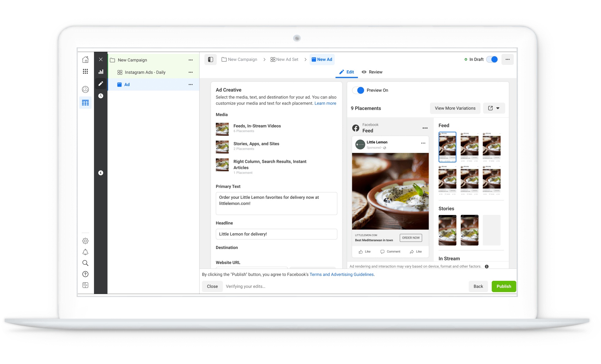The image size is (601, 364).
Task: Open the all tools grid icon
Action: (85, 71)
